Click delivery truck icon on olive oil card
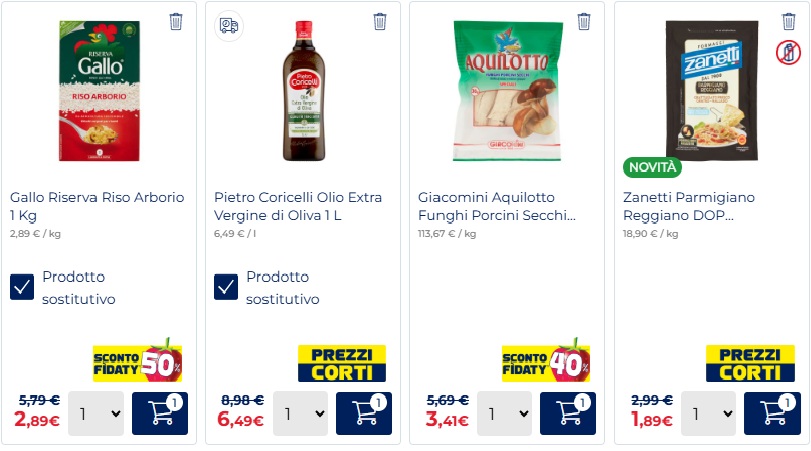 coord(230,26)
